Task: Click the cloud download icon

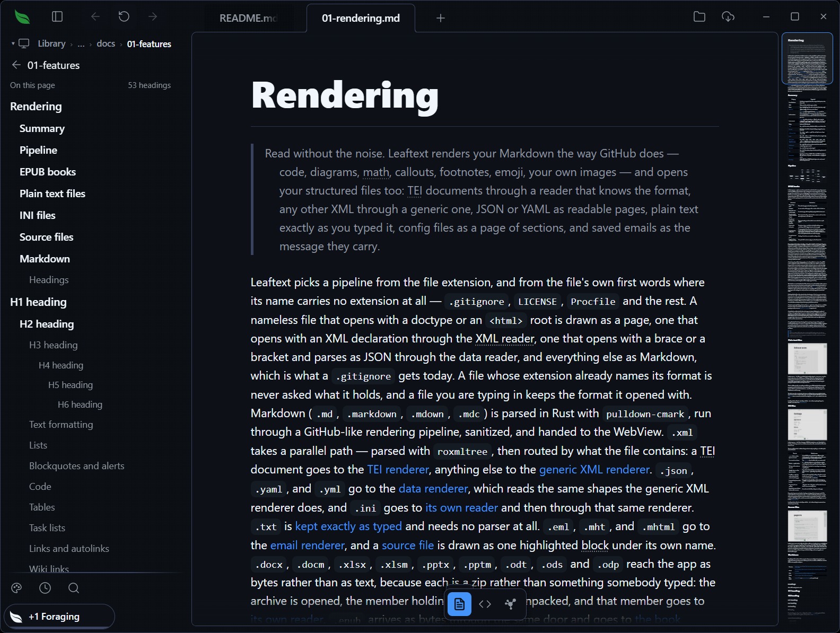Action: click(728, 17)
